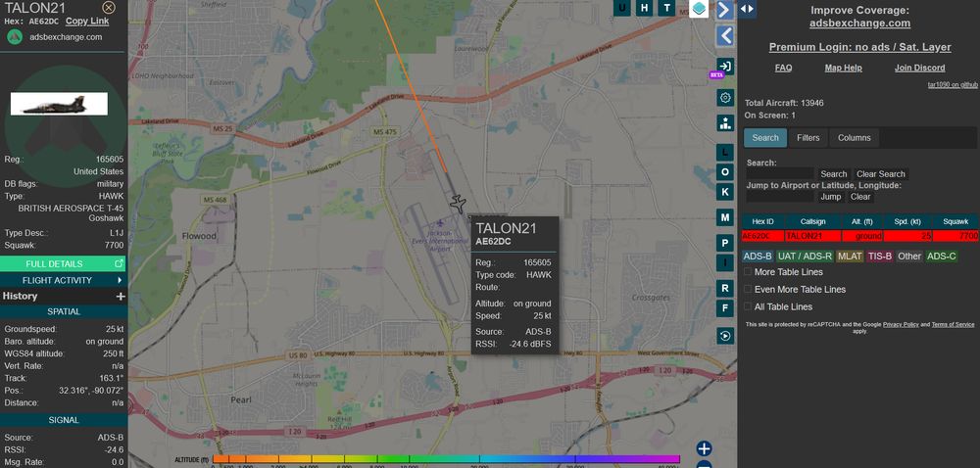This screenshot has width=980, height=468.
Task: Switch to the Filters tab
Action: pos(808,138)
